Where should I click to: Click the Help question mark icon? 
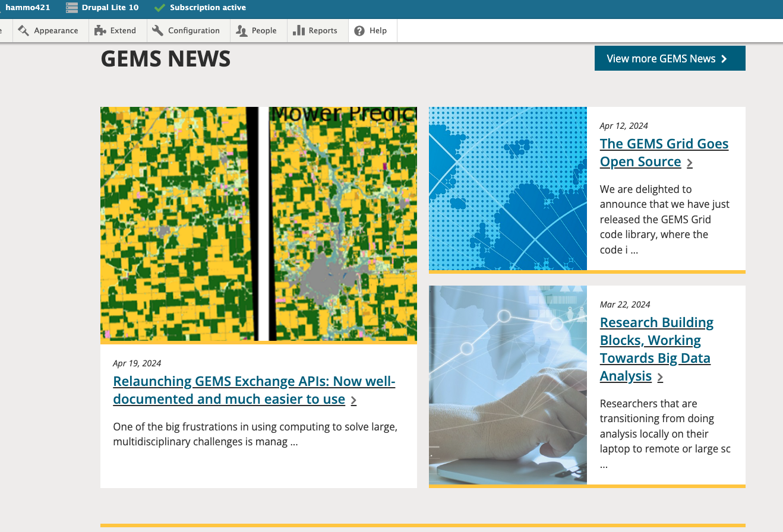pyautogui.click(x=359, y=31)
